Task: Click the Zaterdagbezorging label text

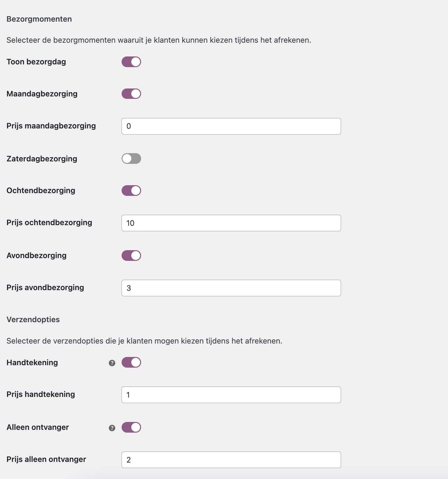Action: [41, 158]
